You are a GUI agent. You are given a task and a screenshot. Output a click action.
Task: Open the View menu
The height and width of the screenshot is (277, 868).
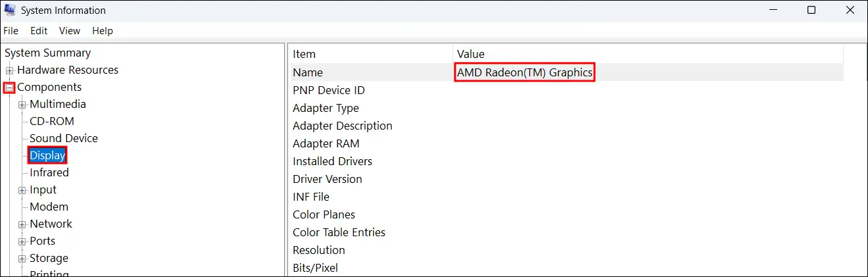tap(70, 31)
